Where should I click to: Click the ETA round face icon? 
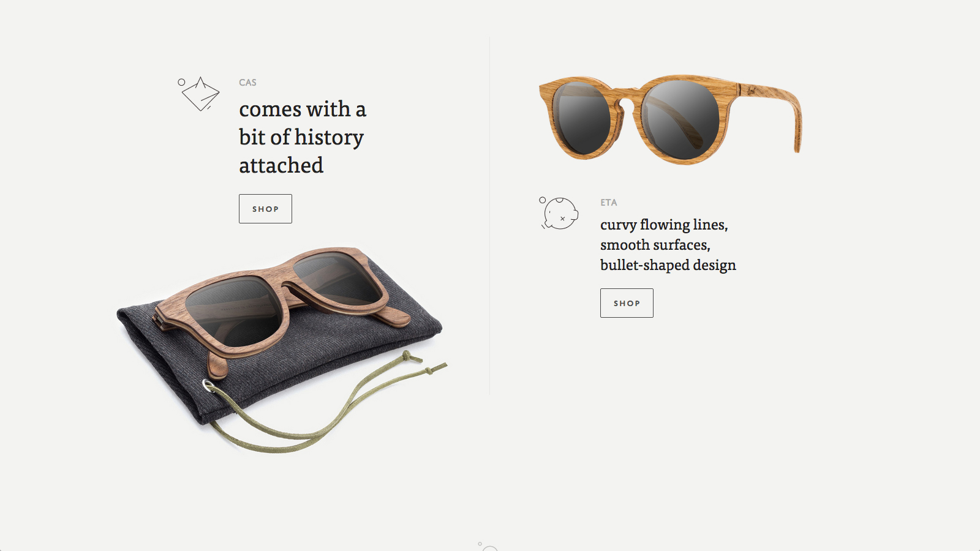coord(561,214)
